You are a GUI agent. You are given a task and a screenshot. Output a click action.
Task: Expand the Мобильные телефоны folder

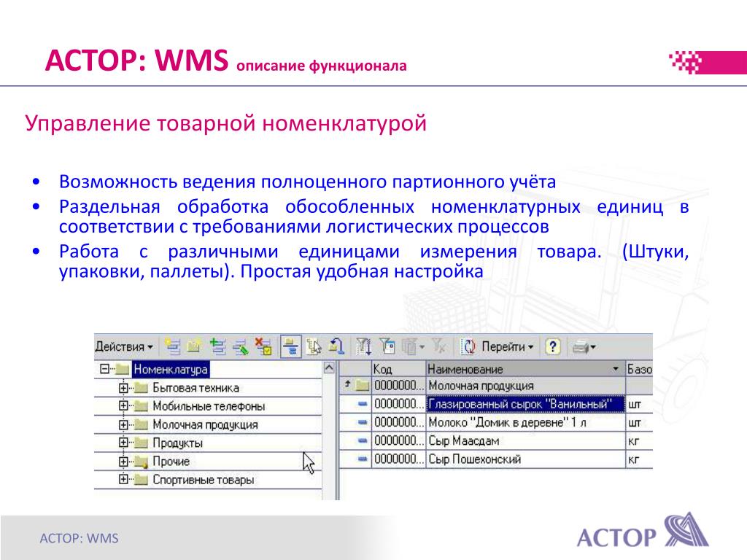coord(123,405)
